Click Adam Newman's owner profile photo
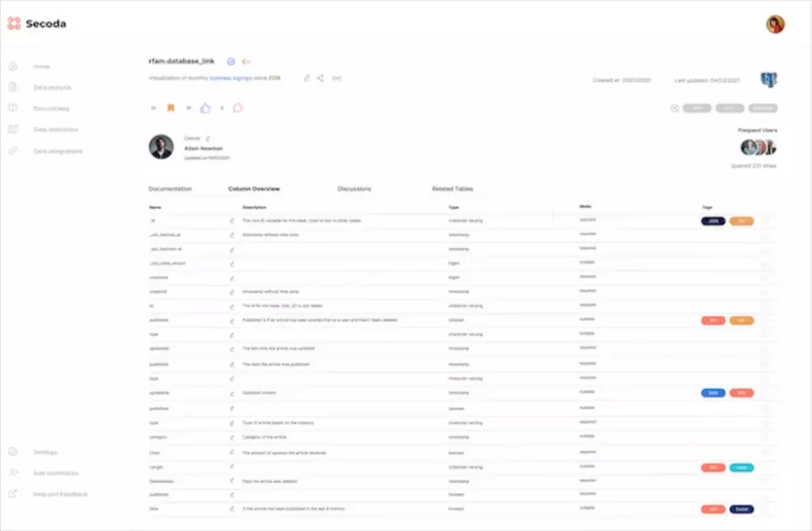Screen dimensions: 812x531 pyautogui.click(x=161, y=147)
